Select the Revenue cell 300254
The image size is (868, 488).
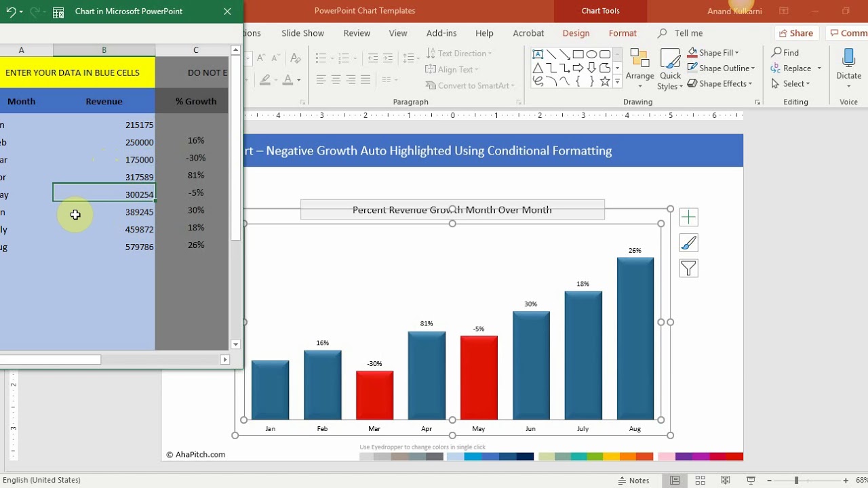click(104, 193)
